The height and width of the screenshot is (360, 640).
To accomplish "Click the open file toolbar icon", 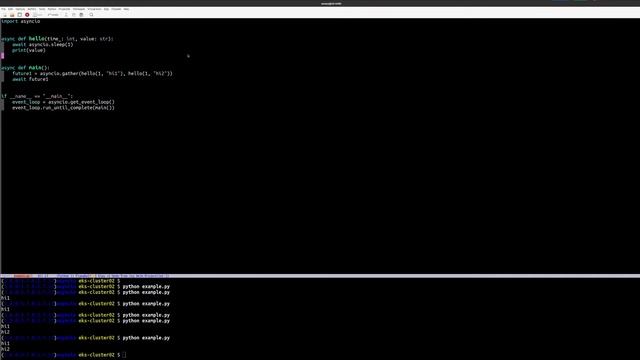I will click(12, 15).
